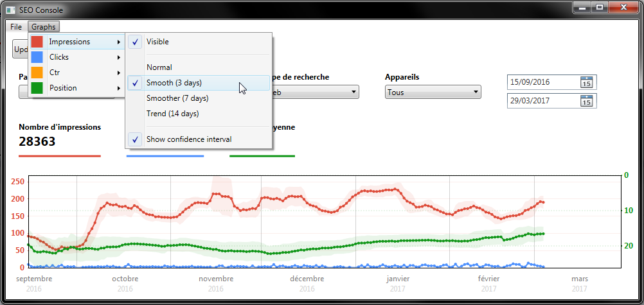Open the search type dropdown
Screen dimensions: 644x305
pos(315,92)
